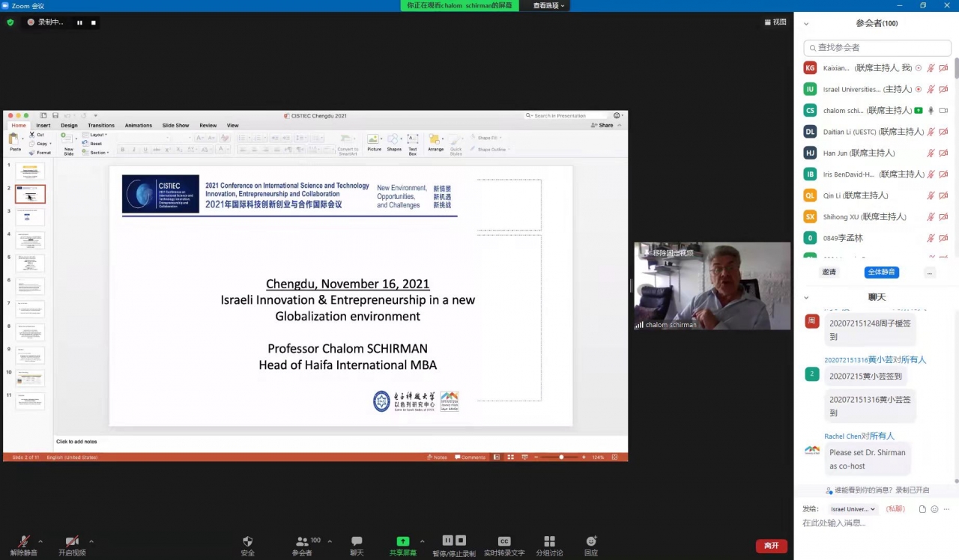
Task: Click the red 离开 leave button
Action: (771, 546)
